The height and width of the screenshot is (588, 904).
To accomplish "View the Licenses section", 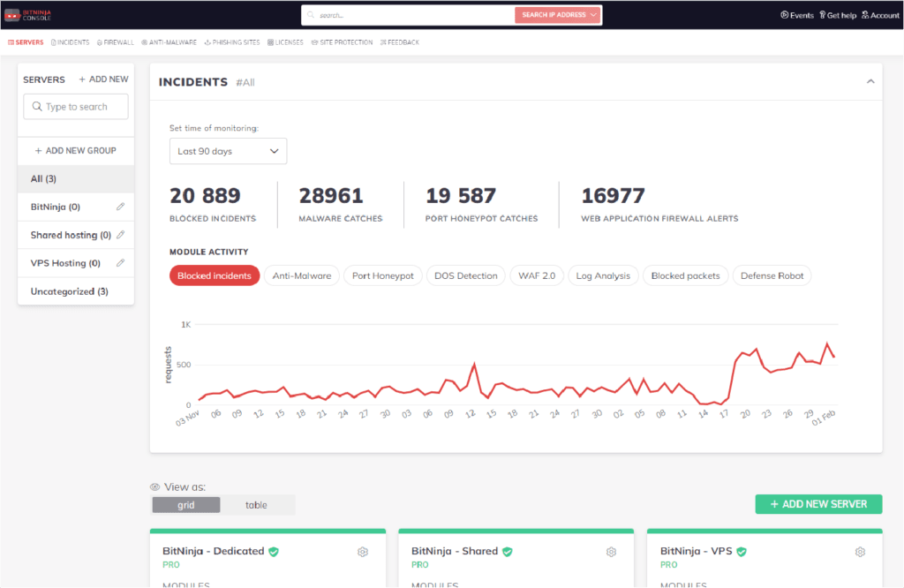I will [x=285, y=41].
